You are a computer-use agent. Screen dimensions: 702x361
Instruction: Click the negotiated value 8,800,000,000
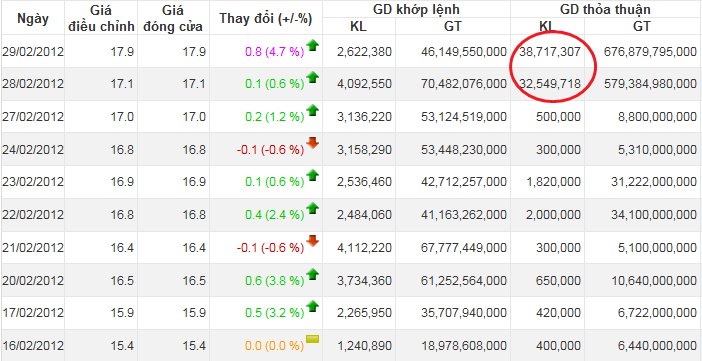point(657,117)
